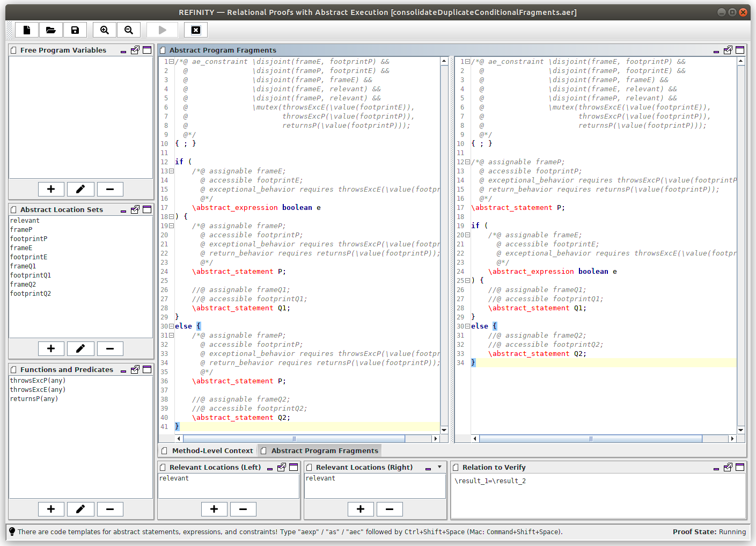The height and width of the screenshot is (546, 756).
Task: Select the Abstract Program Fragments bottom tab
Action: pos(320,451)
